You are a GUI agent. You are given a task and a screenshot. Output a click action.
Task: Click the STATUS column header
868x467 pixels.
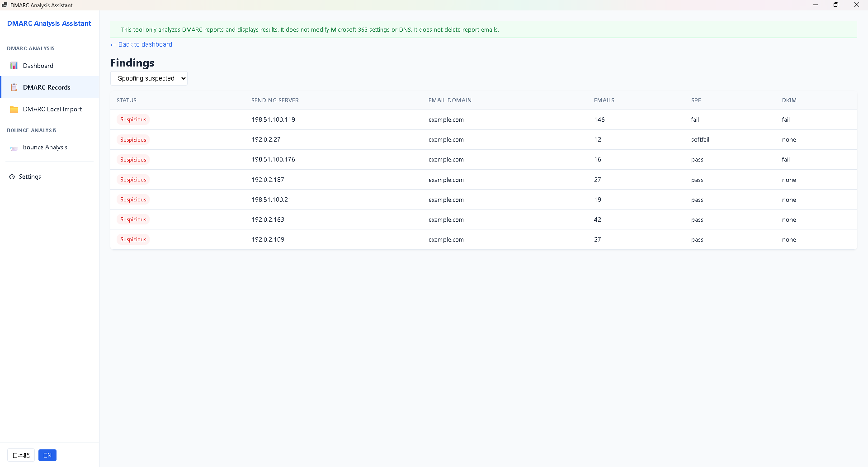pyautogui.click(x=127, y=100)
